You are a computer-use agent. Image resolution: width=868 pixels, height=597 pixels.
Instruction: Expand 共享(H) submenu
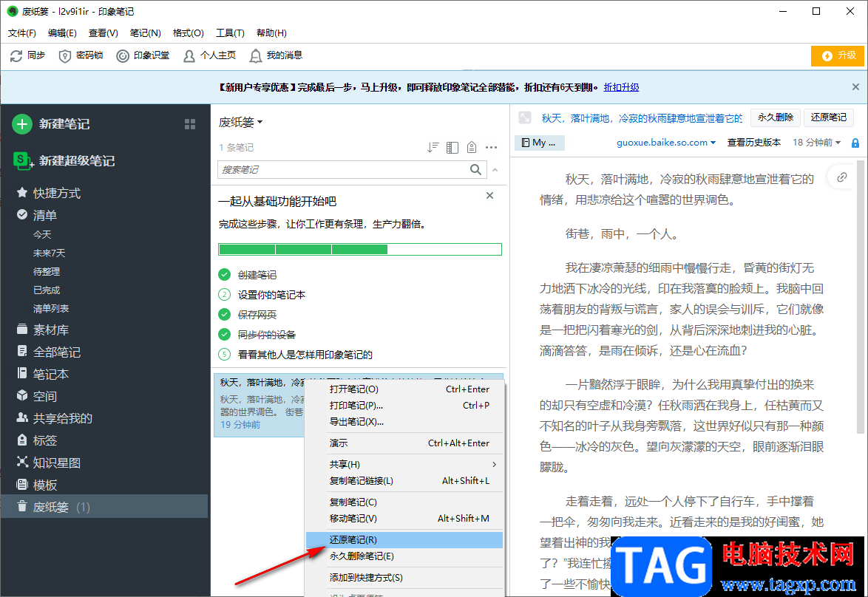404,464
